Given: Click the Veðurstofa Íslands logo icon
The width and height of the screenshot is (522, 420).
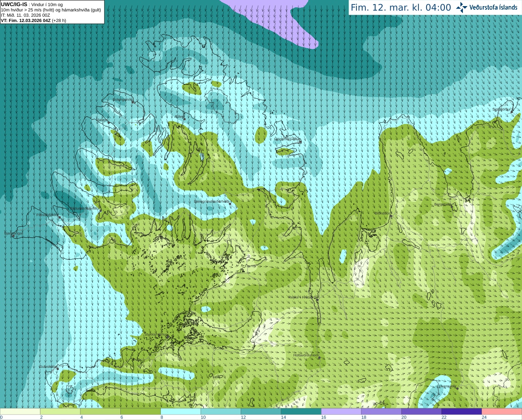Looking at the screenshot, I should [461, 7].
